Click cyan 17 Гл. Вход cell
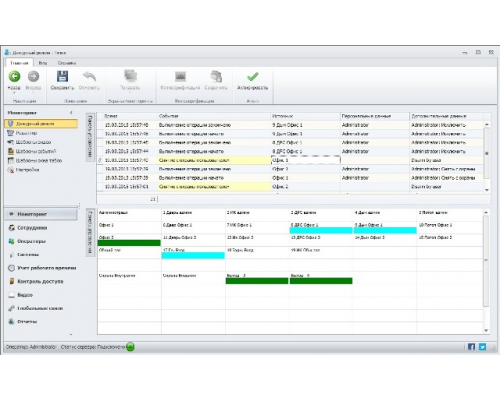500x400 pixels. pyautogui.click(x=193, y=253)
